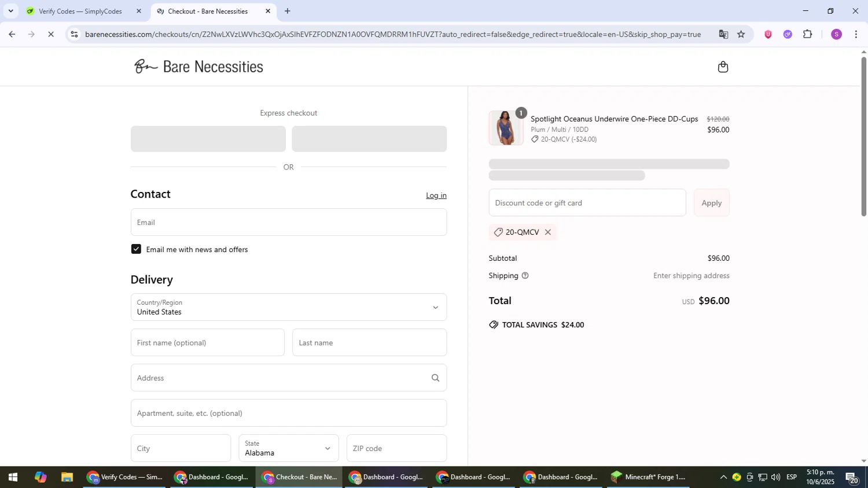
Task: Click the left express checkout placeholder button
Action: [x=208, y=139]
